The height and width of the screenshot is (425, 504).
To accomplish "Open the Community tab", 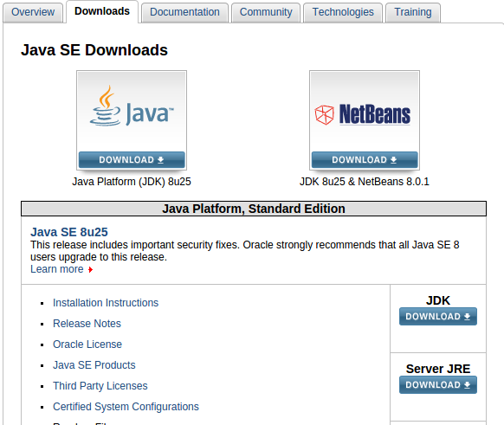I will 266,12.
